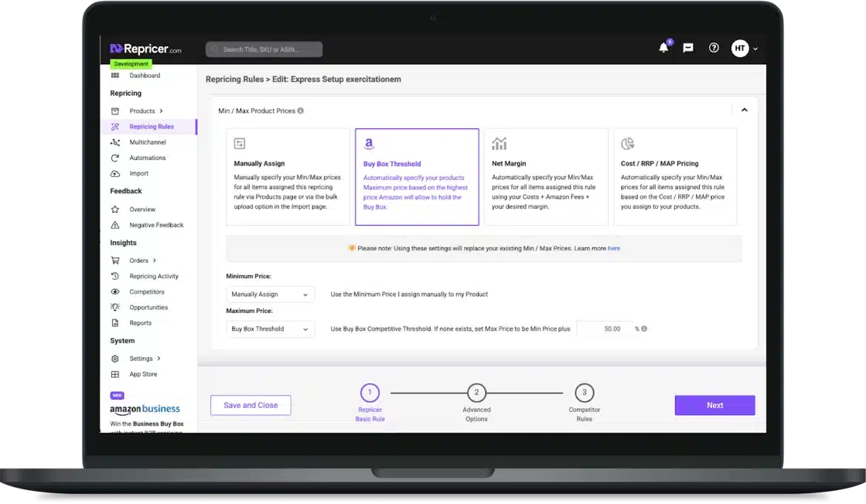
Task: Click the Multichannel icon
Action: [115, 142]
